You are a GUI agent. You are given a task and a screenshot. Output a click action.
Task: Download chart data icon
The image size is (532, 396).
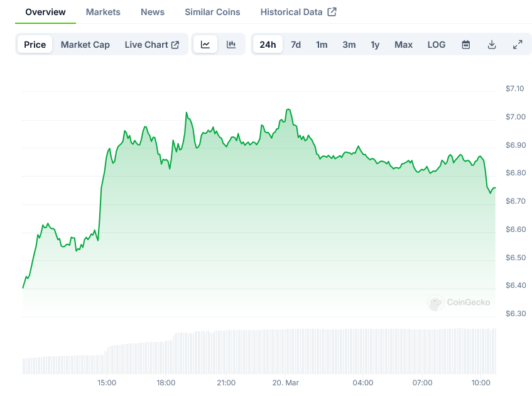pyautogui.click(x=492, y=45)
